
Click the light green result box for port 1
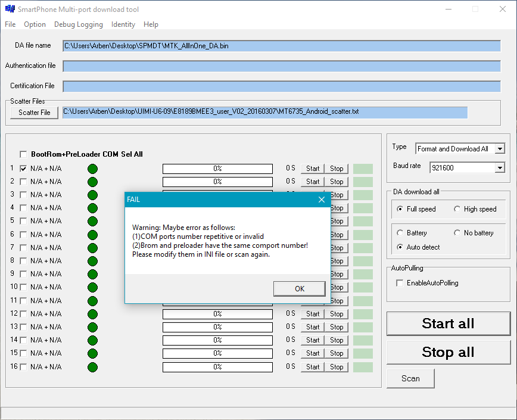tap(363, 169)
